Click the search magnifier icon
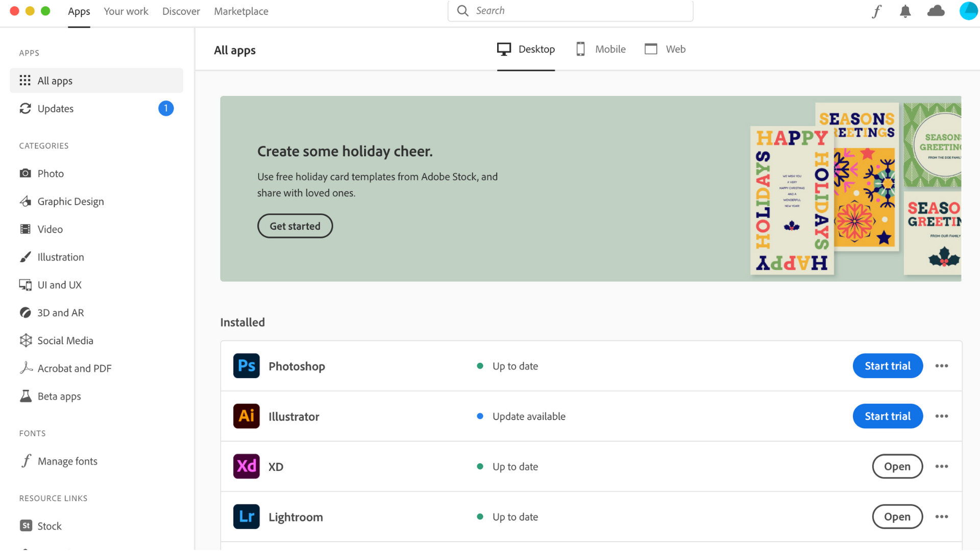 [x=462, y=11]
